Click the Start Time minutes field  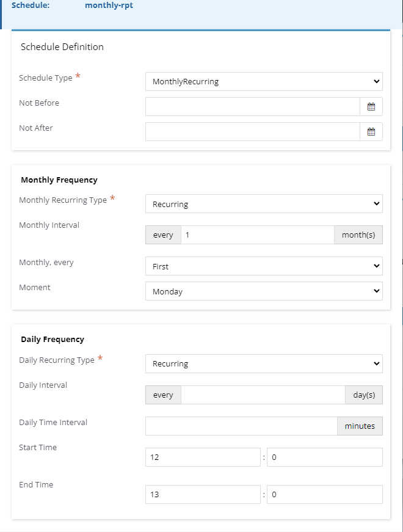click(x=325, y=457)
